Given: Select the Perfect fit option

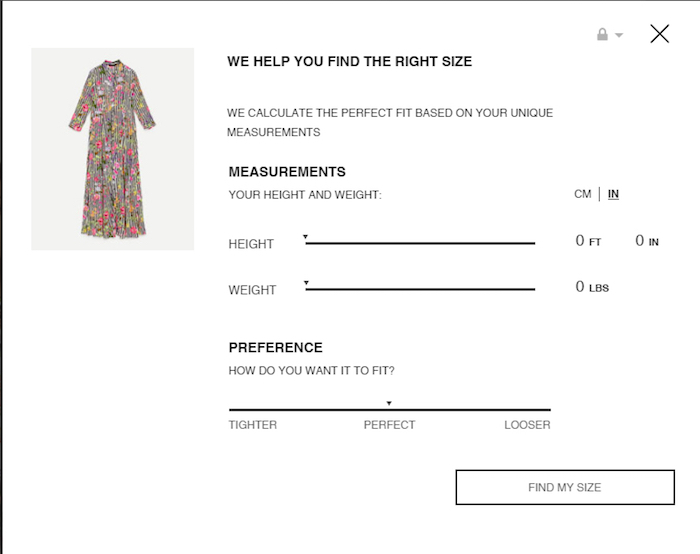Looking at the screenshot, I should [389, 425].
